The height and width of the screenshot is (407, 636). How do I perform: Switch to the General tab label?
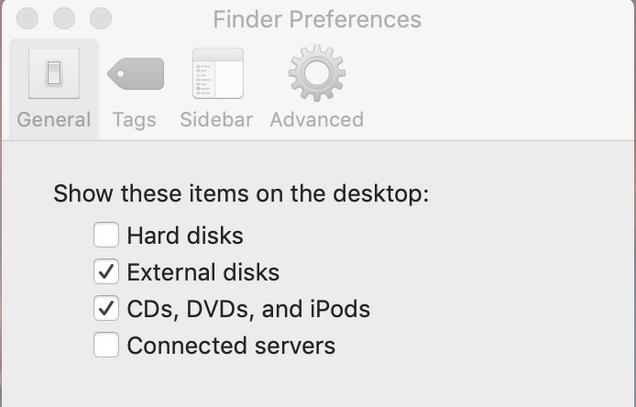point(54,120)
